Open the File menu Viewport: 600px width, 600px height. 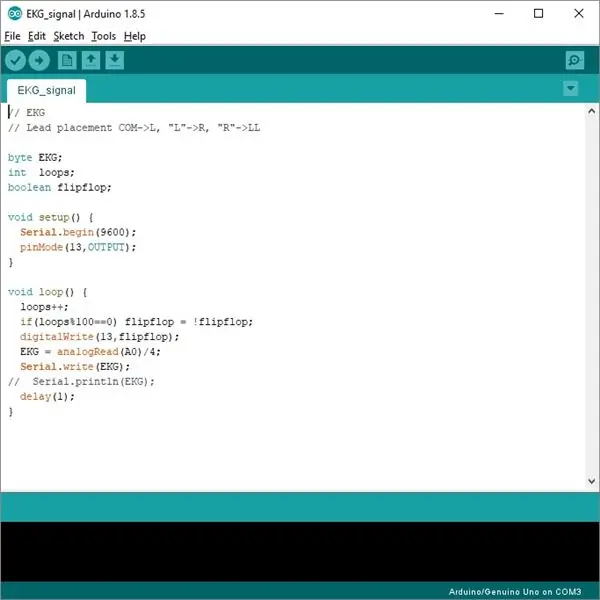[12, 36]
